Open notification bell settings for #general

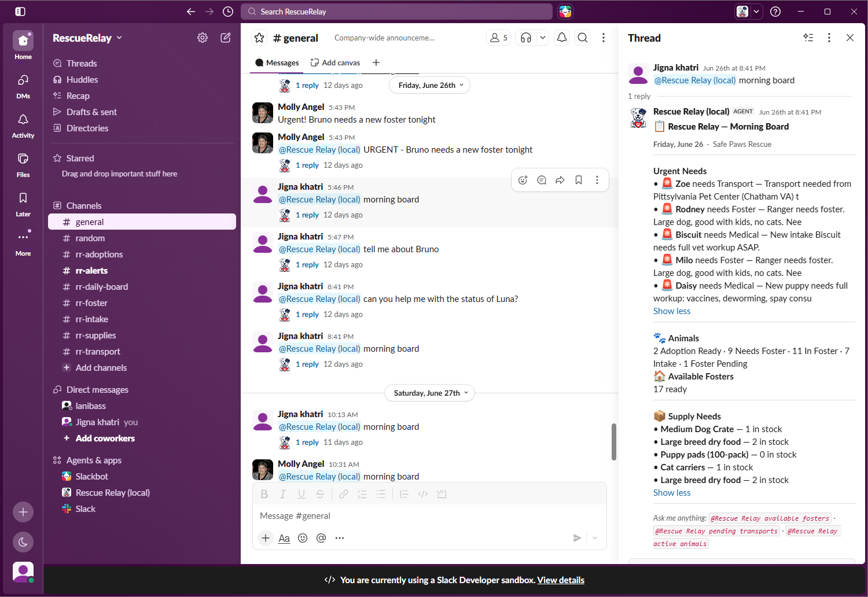coord(561,38)
